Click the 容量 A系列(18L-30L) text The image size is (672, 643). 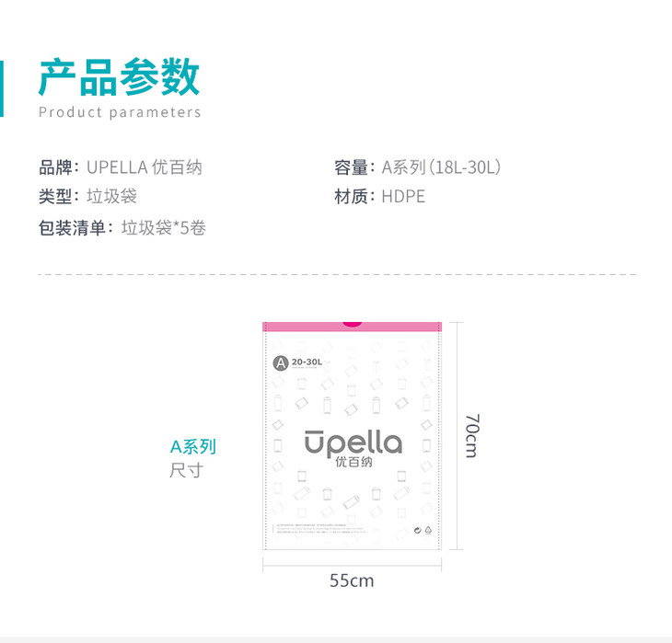click(x=416, y=167)
